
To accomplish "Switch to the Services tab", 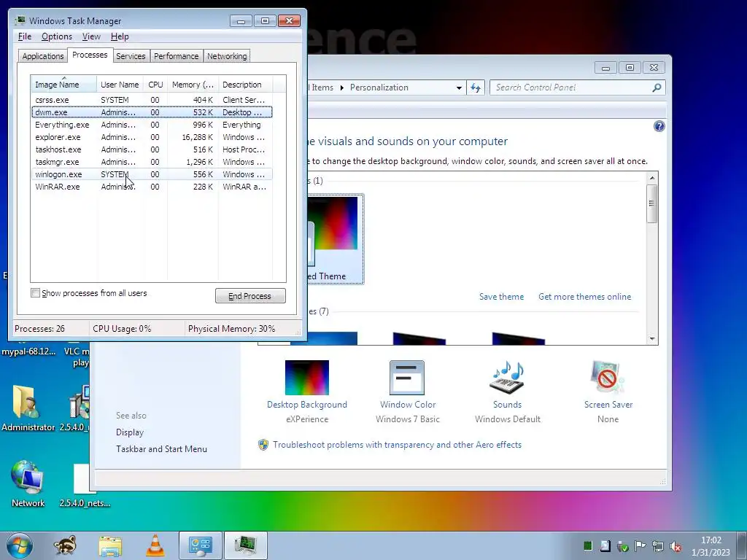I will click(131, 56).
